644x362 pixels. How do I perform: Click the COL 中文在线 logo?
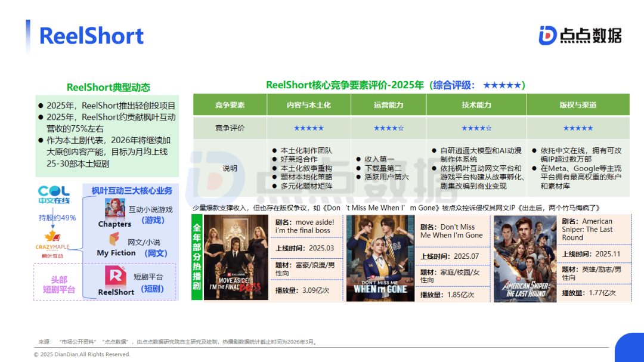point(54,195)
